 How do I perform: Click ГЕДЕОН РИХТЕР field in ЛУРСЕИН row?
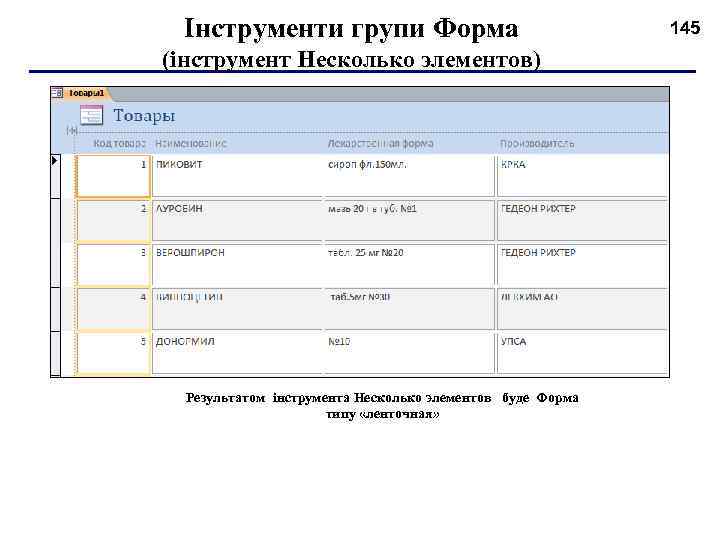point(582,220)
